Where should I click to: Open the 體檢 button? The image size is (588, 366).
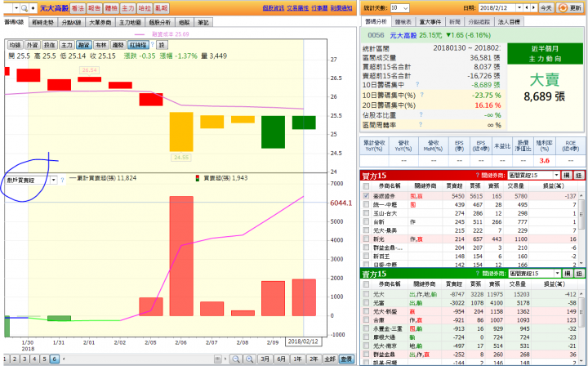(x=111, y=8)
